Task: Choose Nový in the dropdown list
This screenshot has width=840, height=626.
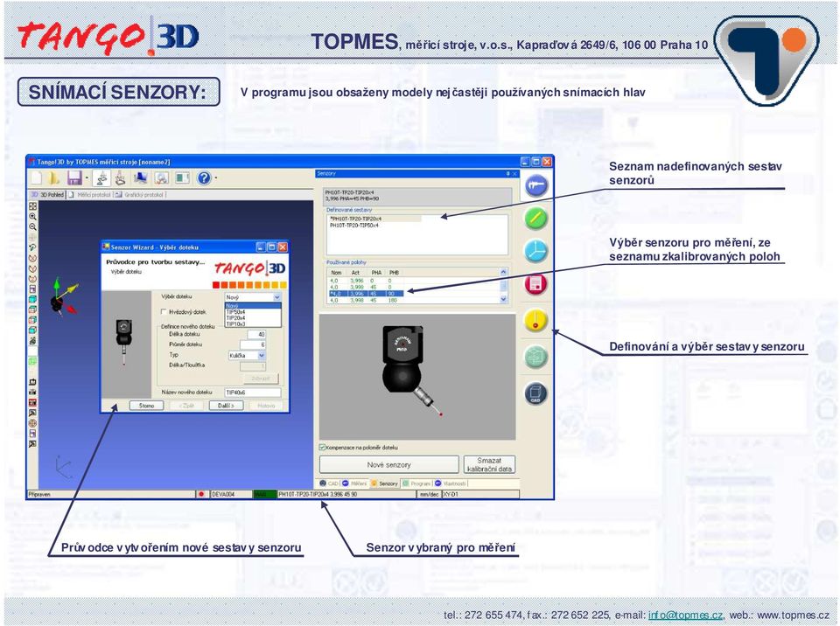Action: click(x=253, y=305)
